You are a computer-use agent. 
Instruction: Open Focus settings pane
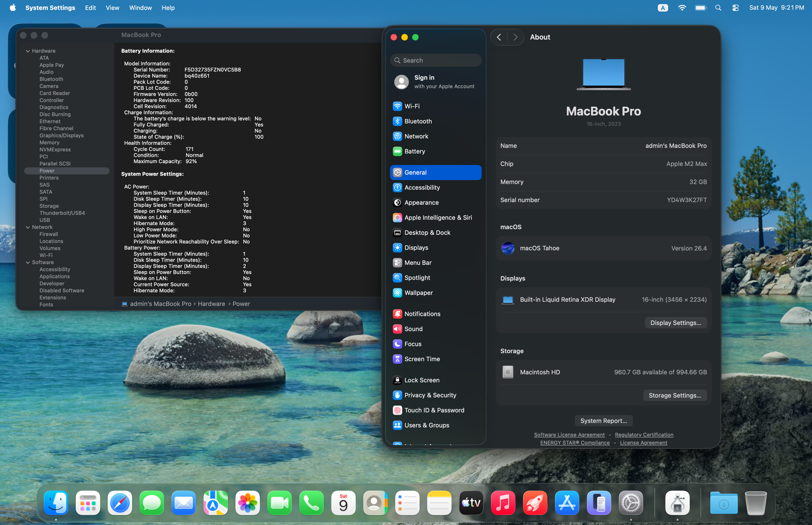tap(436, 344)
